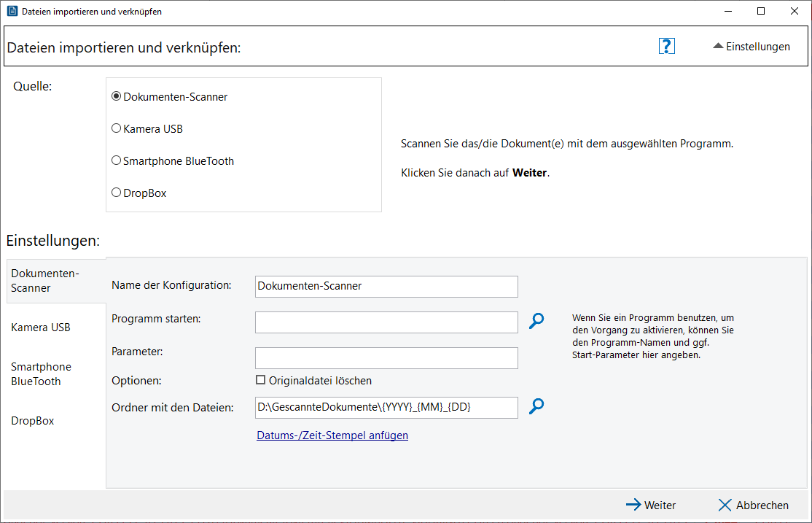Click the 'Quelle:' label
Image resolution: width=812 pixels, height=523 pixels.
(33, 87)
